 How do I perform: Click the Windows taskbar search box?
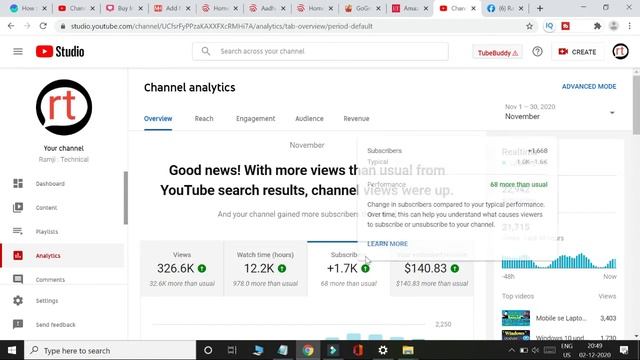(110, 350)
